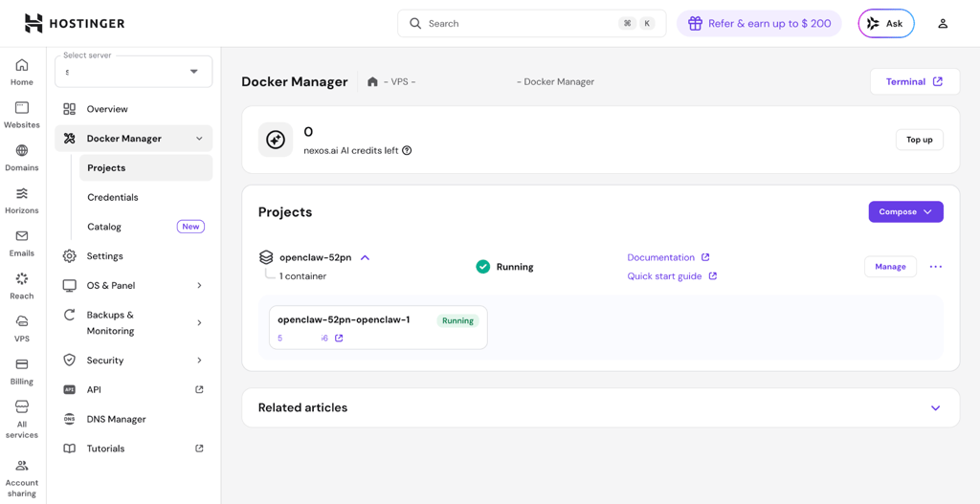
Task: Open Settings in the sidebar
Action: [x=134, y=256]
